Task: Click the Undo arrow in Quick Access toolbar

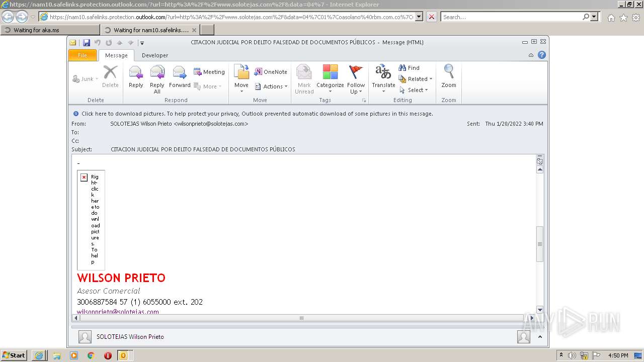Action: click(x=98, y=43)
